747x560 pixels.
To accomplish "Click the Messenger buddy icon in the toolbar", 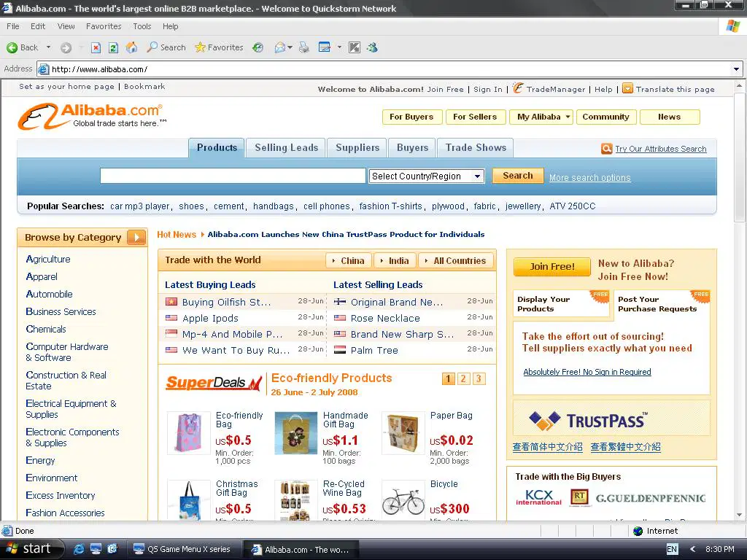I will pos(373,47).
